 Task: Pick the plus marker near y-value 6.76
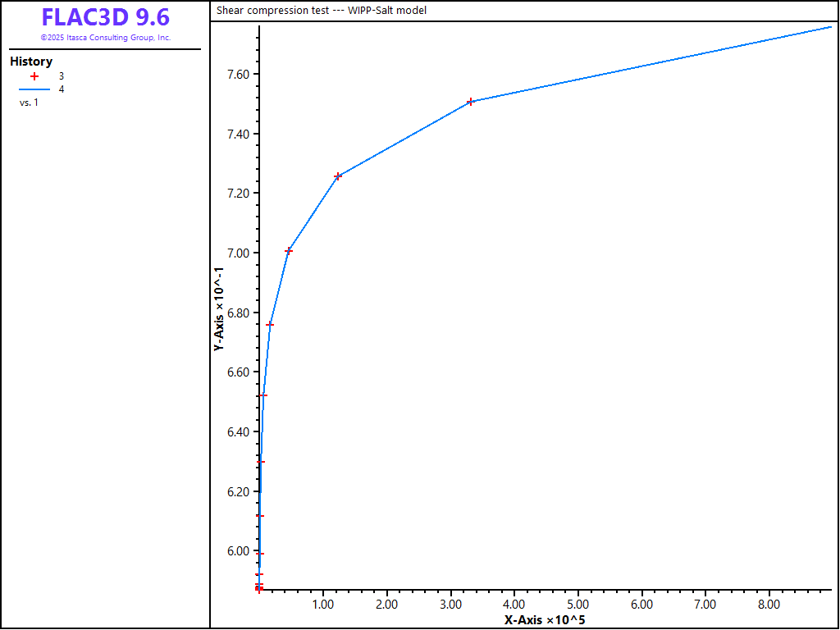[x=270, y=325]
